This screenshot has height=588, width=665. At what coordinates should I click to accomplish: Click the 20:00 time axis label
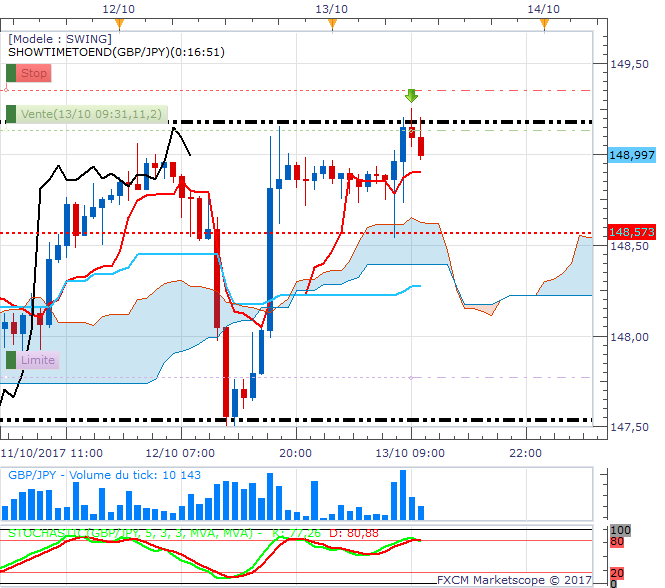point(296,453)
